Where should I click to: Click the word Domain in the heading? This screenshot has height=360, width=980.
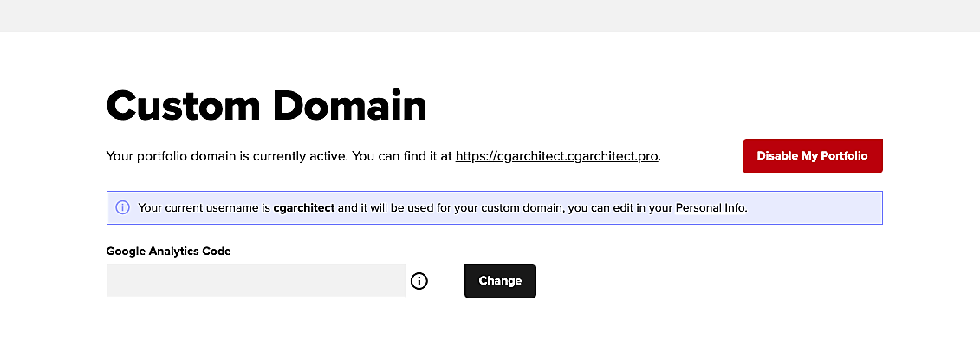point(348,106)
